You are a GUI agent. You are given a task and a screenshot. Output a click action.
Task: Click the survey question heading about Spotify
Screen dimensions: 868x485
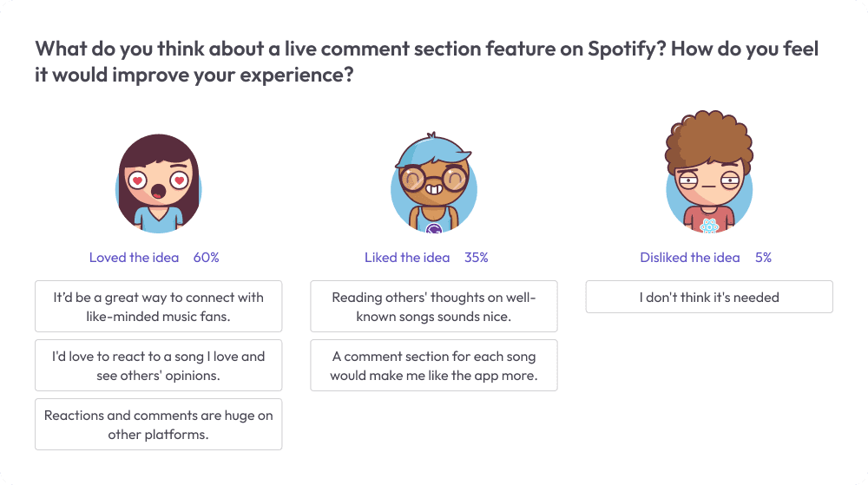(425, 61)
